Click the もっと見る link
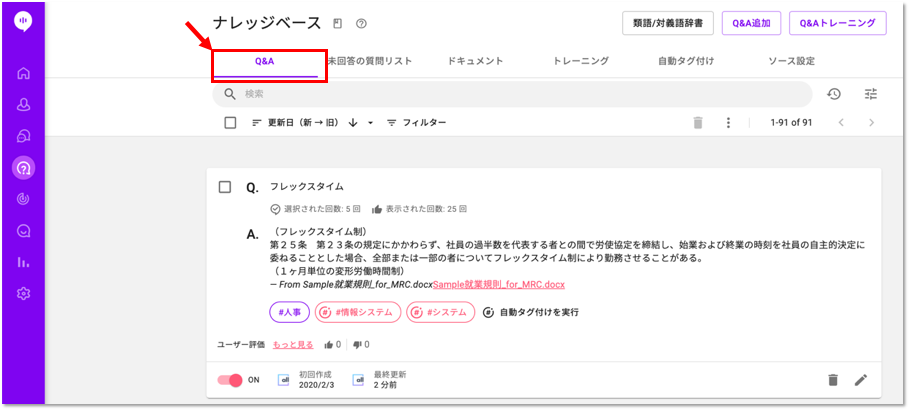Screen dimensions: 910x411 point(293,345)
